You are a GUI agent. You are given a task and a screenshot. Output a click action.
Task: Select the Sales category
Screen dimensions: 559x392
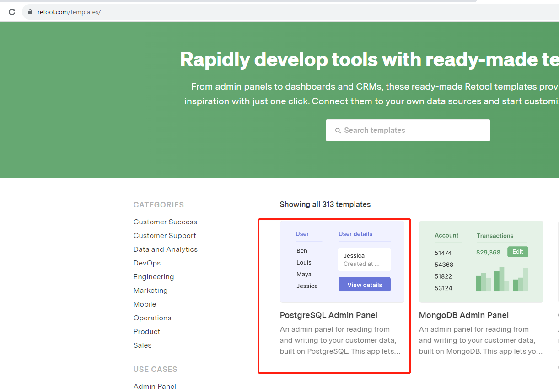pyautogui.click(x=142, y=345)
